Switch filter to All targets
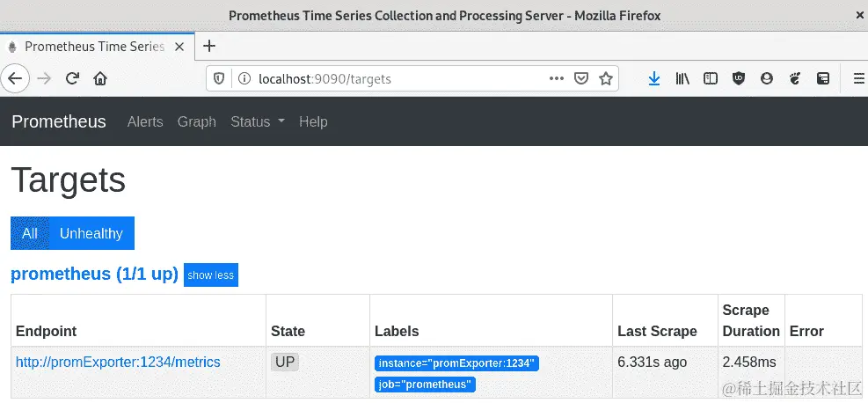Viewport: 868px width, 403px height. [x=30, y=233]
